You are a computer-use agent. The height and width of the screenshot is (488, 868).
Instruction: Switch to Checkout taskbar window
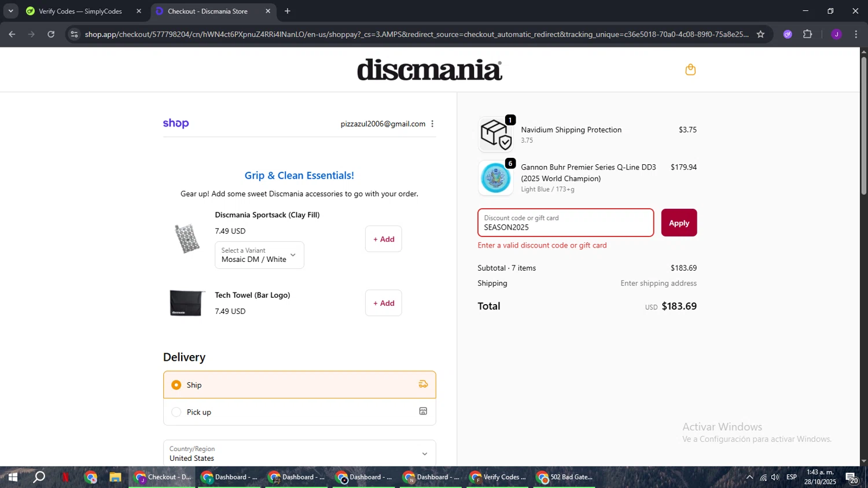(x=163, y=477)
